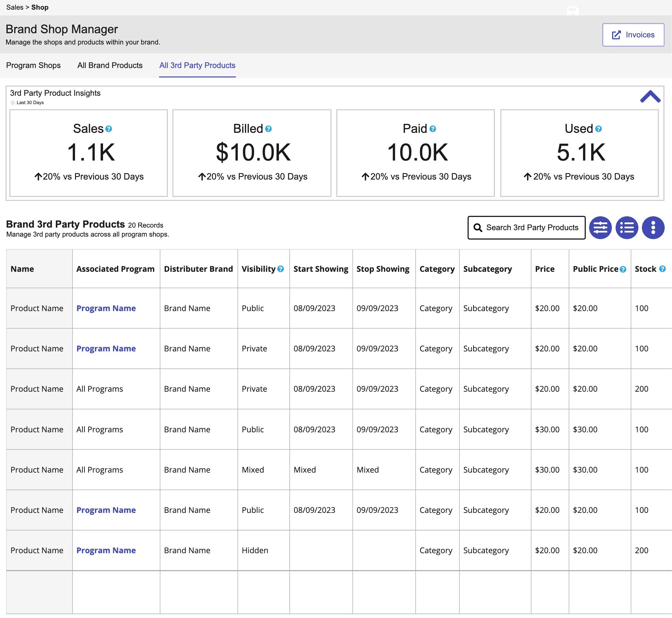
Task: Open the filter sliders icon button
Action: click(600, 228)
